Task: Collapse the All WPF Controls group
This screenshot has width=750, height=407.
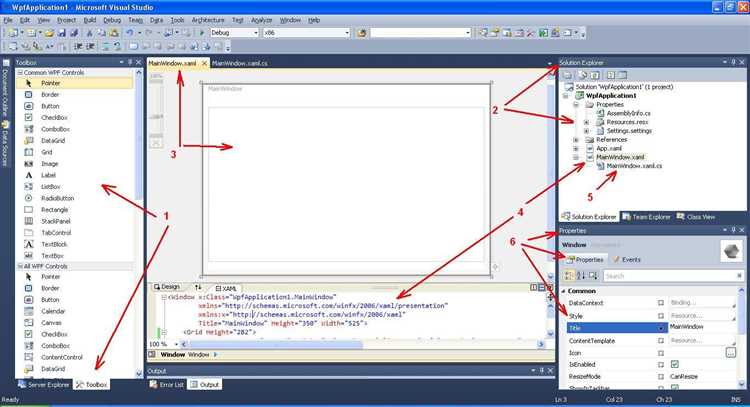Action: click(x=21, y=266)
